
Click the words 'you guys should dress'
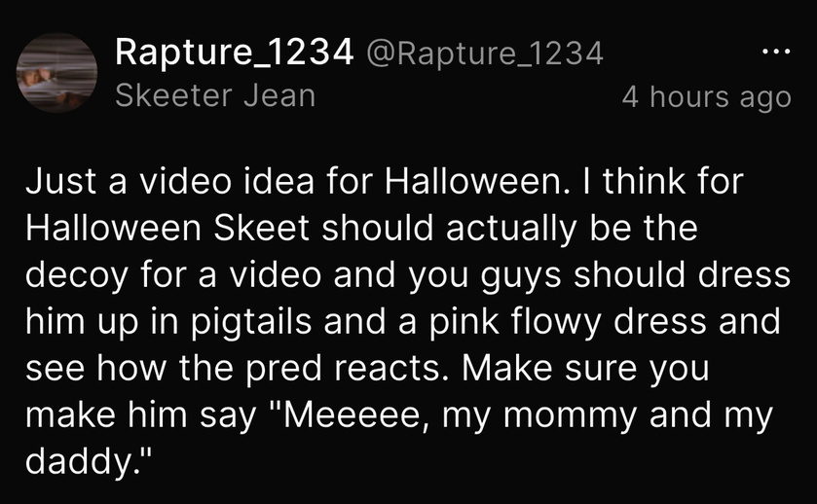599,276
